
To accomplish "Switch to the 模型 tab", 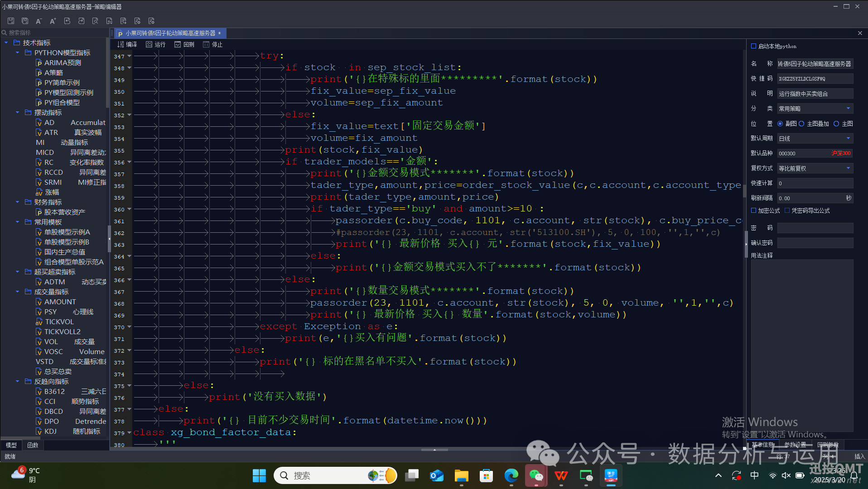I will (11, 445).
